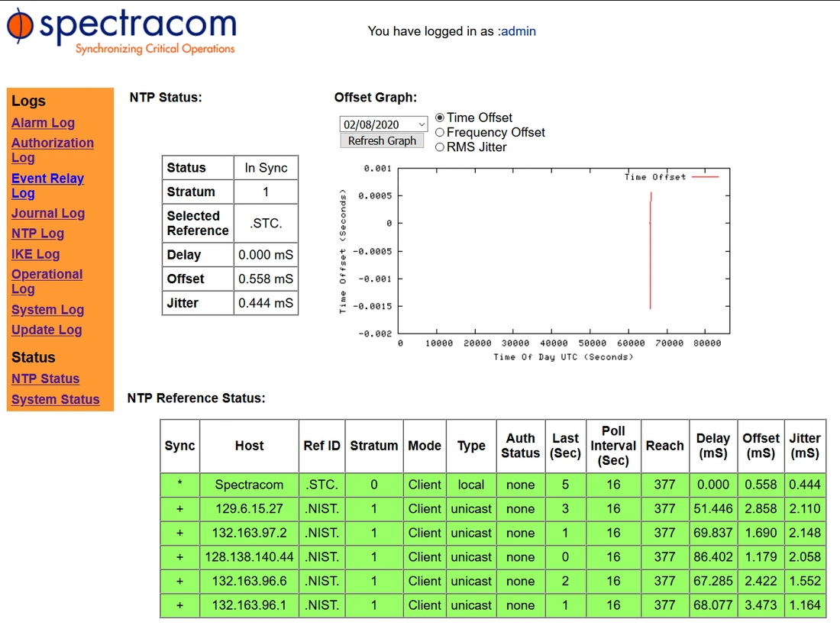Click delay value '67.285'
Screen dimensions: 840x635
coord(713,581)
